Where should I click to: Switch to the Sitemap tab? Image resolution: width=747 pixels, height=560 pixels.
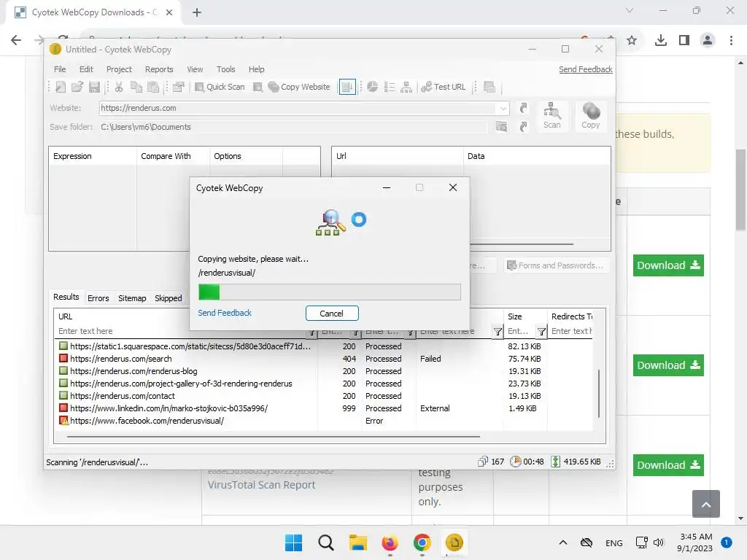click(x=132, y=298)
